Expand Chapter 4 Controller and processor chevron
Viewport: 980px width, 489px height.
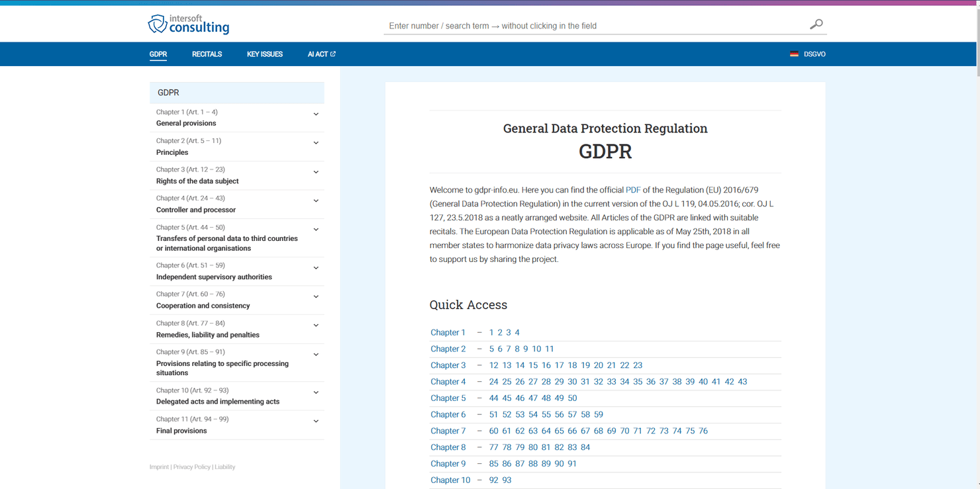point(316,200)
